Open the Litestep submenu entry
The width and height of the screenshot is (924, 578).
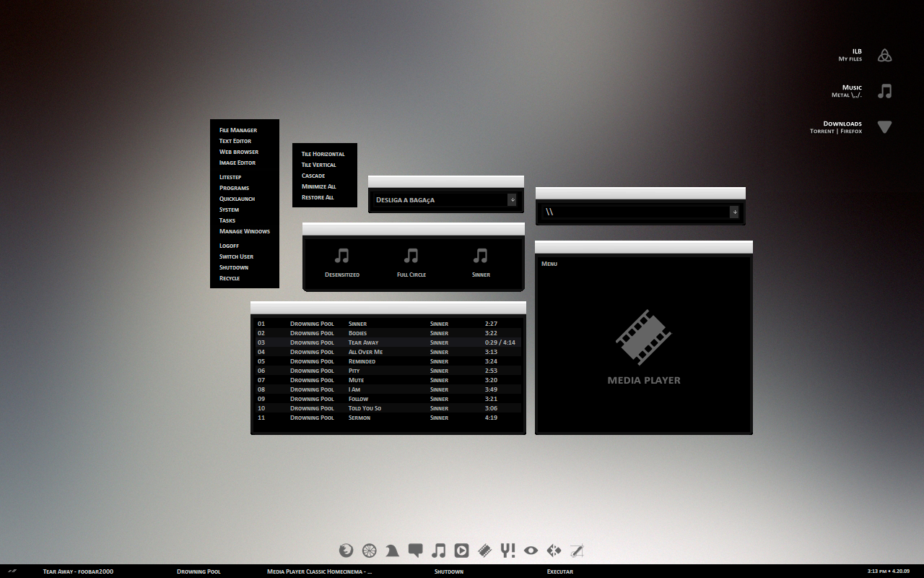click(x=230, y=177)
